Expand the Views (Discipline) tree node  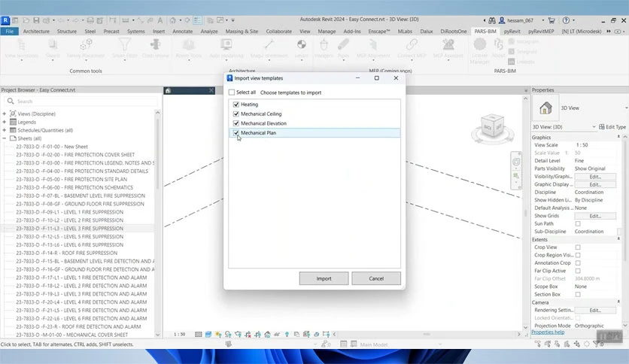click(x=5, y=114)
